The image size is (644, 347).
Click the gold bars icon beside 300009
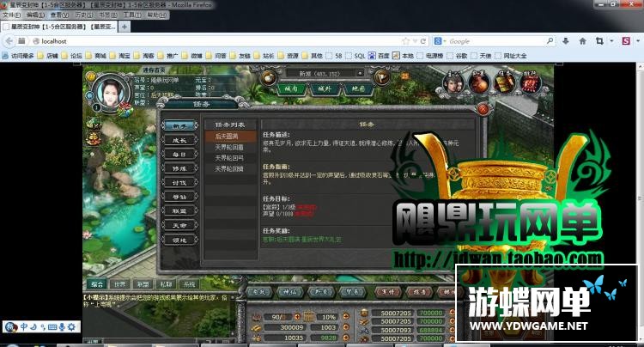pyautogui.click(x=256, y=327)
